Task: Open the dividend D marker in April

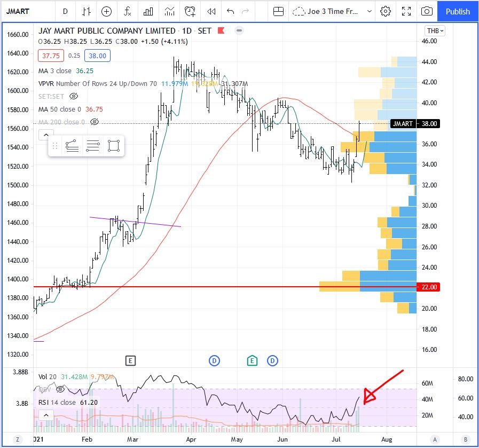Action: (x=214, y=360)
